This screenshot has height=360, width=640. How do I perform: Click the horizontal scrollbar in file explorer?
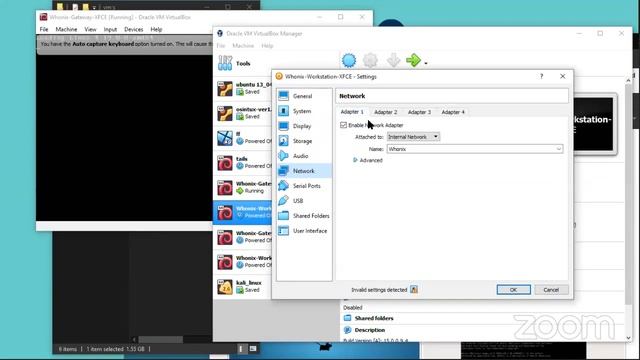(160, 339)
